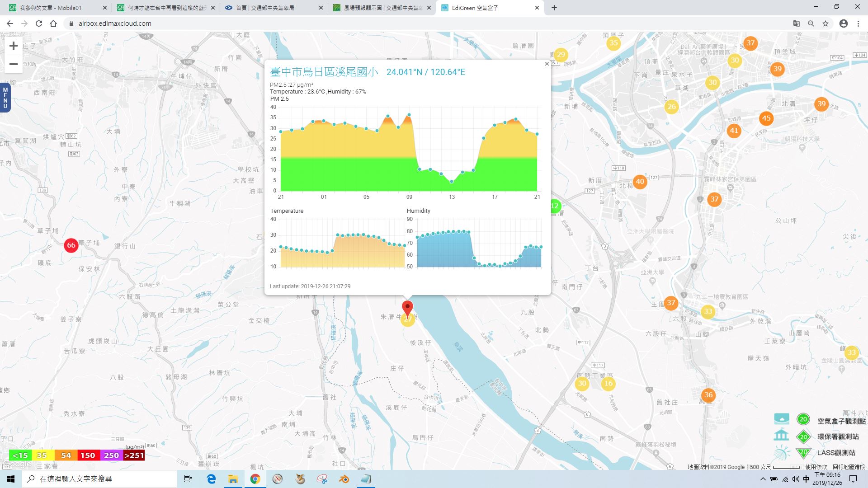Click the red map pin marker
Image resolution: width=868 pixels, height=488 pixels.
tap(408, 310)
